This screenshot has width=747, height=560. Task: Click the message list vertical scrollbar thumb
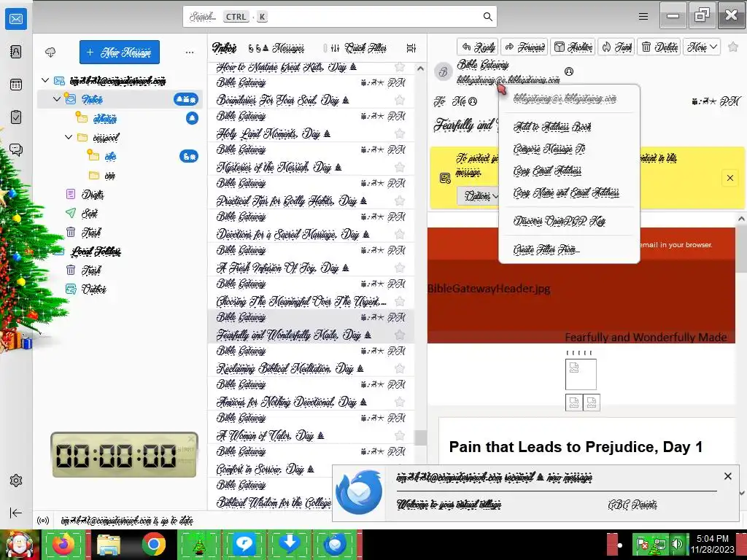[x=420, y=437]
